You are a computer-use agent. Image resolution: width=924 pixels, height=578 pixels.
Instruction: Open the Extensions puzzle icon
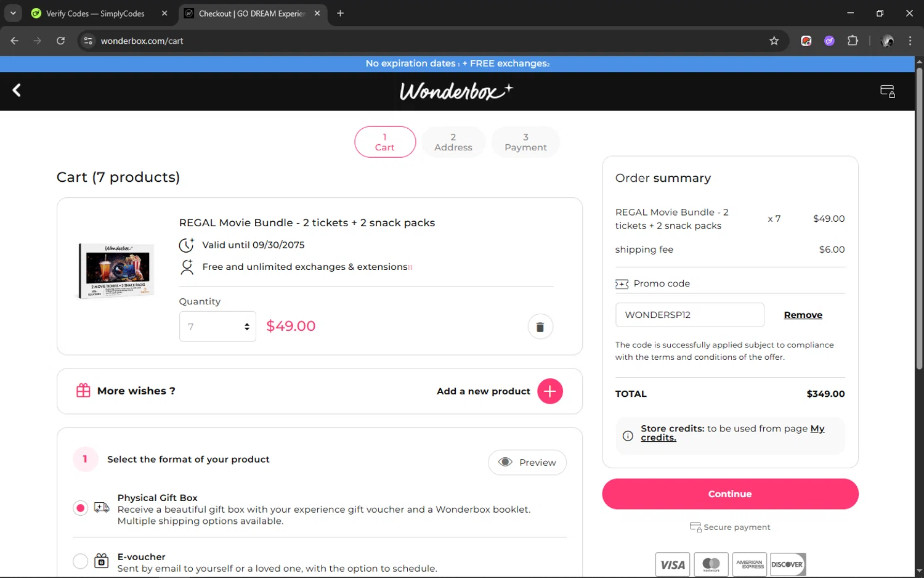click(x=853, y=41)
